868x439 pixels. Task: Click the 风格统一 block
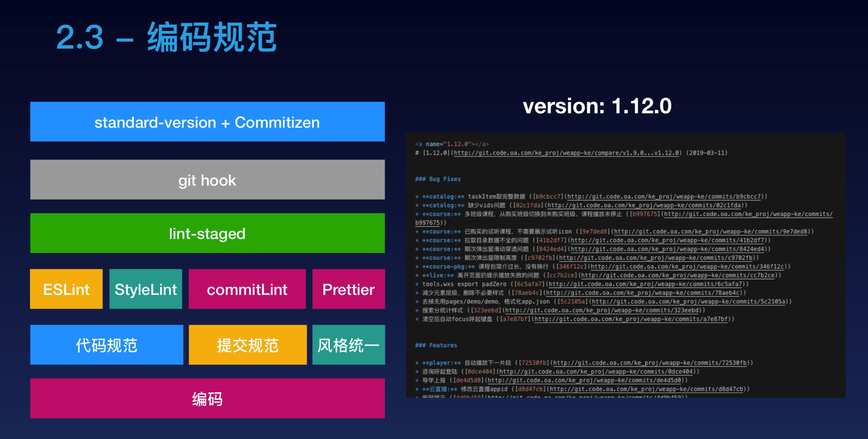pos(348,345)
